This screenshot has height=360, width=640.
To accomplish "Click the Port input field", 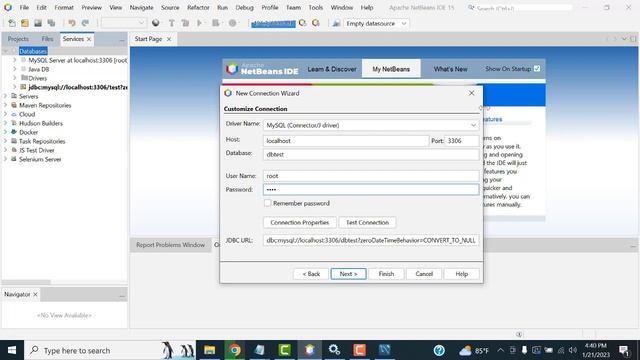I will [461, 141].
